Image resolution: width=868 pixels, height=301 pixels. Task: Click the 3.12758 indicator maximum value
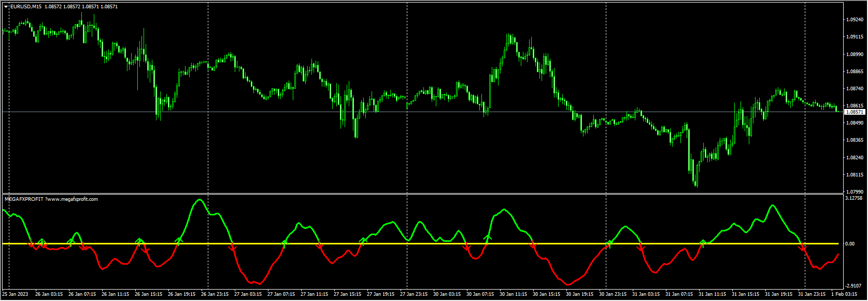tap(853, 198)
